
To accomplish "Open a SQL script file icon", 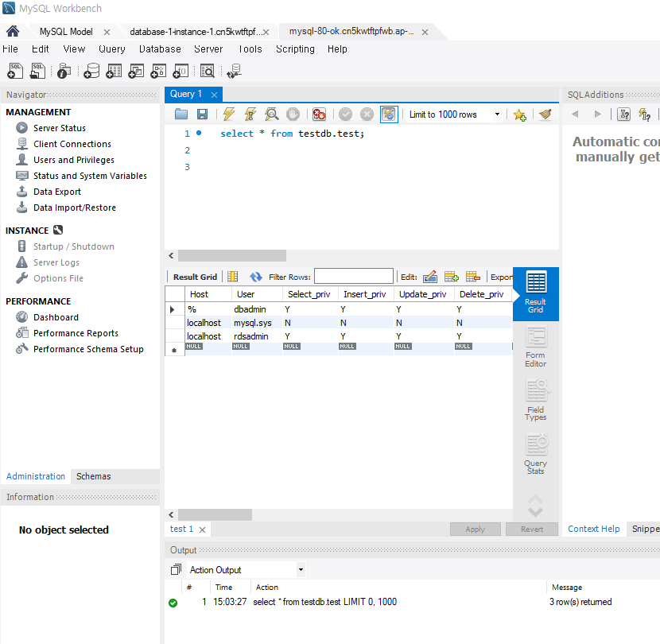I will point(37,71).
